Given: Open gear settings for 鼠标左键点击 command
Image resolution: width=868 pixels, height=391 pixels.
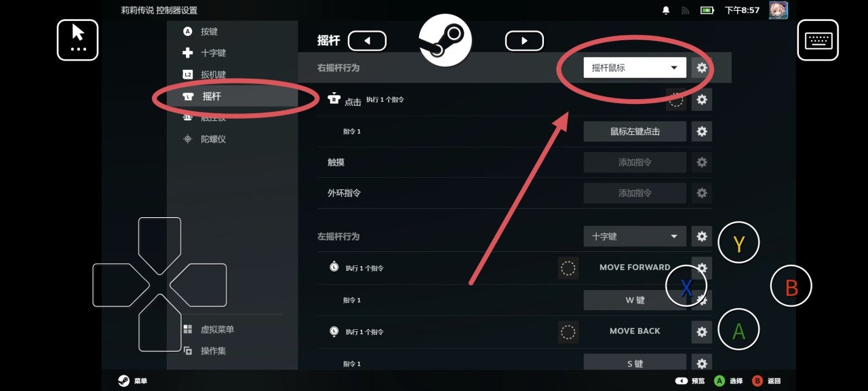Looking at the screenshot, I should pos(702,132).
